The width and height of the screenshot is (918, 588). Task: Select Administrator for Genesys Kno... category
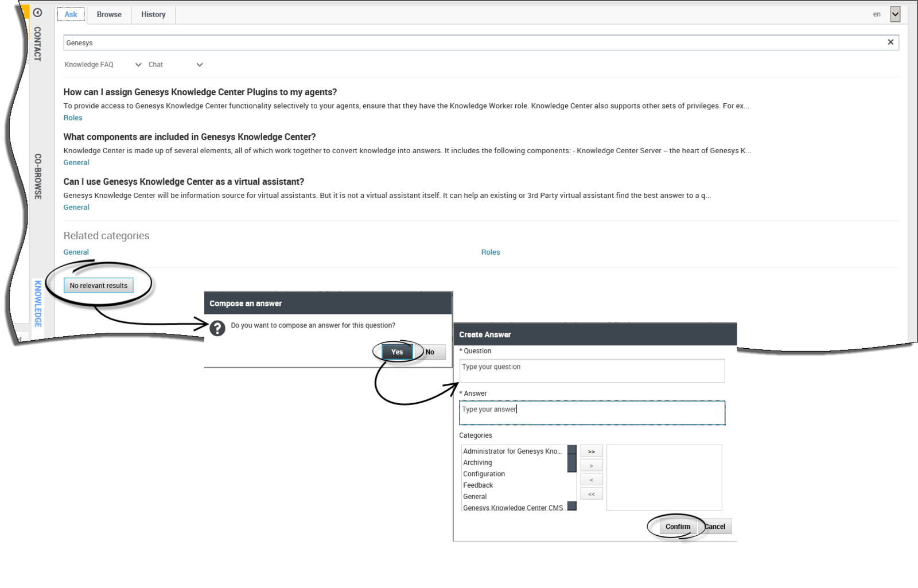(x=512, y=451)
